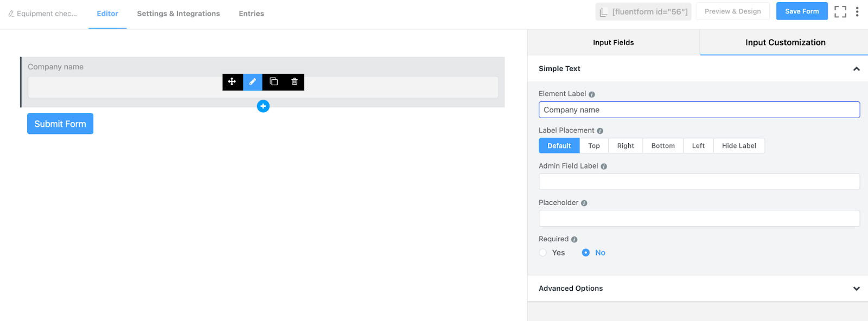Set Required to No
Viewport: 868px width, 321px height.
tap(586, 253)
